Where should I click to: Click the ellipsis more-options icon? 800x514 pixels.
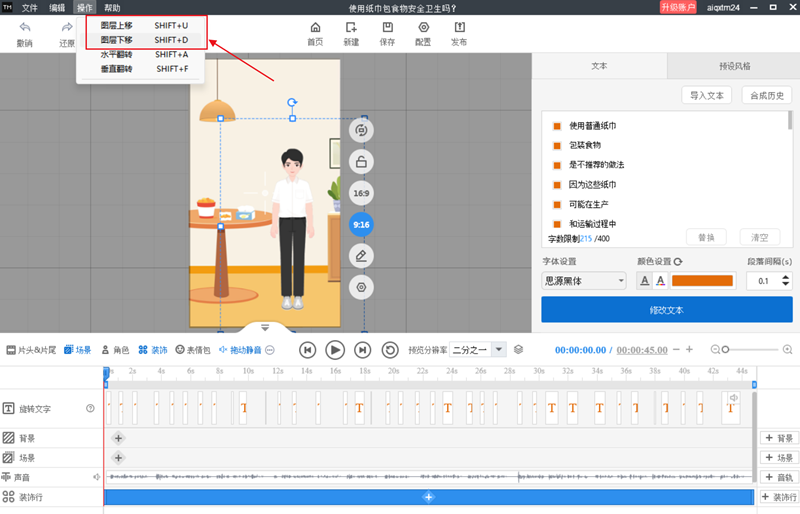pyautogui.click(x=270, y=350)
